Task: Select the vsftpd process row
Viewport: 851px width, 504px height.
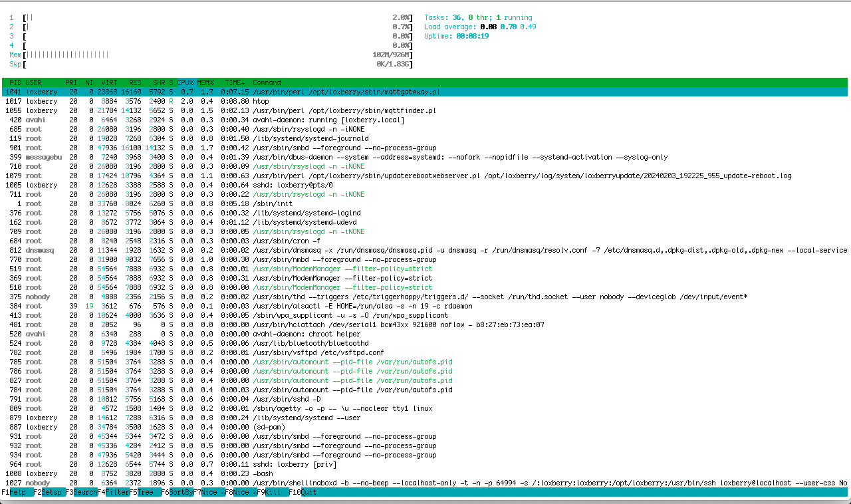Action: point(318,352)
